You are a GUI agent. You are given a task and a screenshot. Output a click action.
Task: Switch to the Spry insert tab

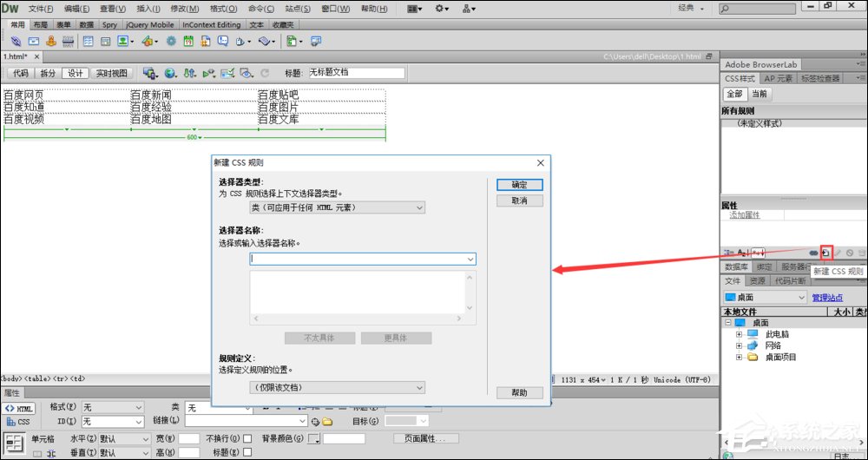point(109,25)
